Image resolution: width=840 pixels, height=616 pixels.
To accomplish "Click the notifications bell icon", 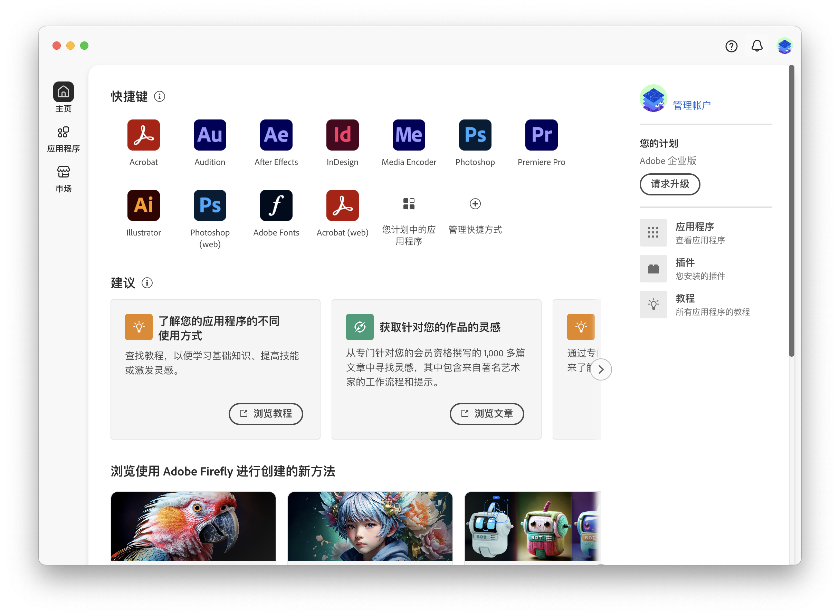I will tap(756, 46).
